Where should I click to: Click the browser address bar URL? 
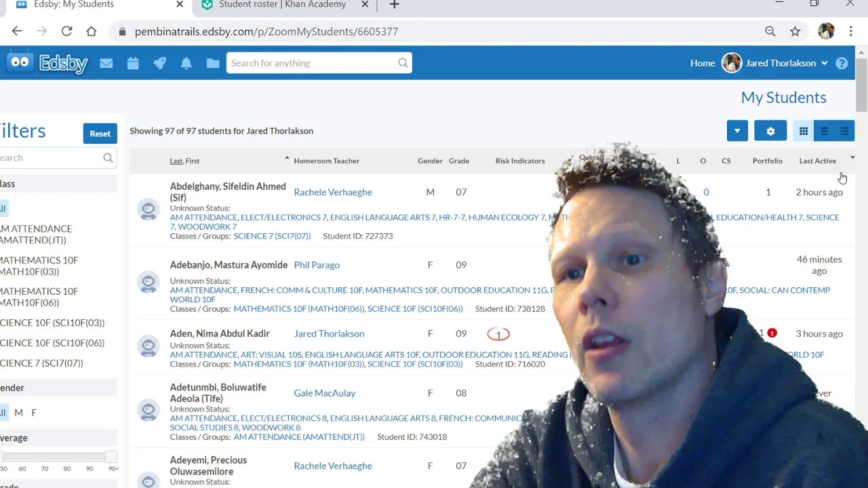[x=267, y=32]
